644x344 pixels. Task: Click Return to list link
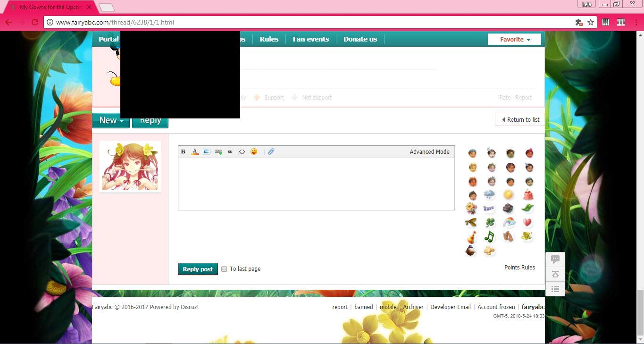[x=520, y=120]
